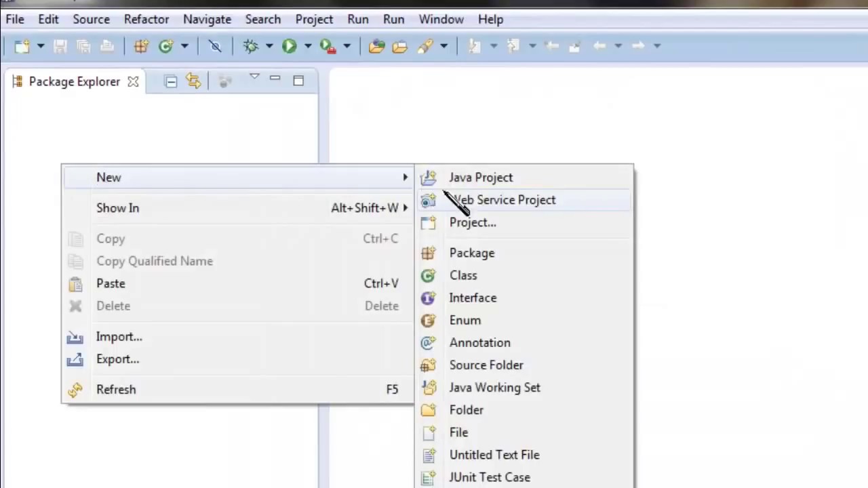The image size is (868, 488).
Task: Click the New Java Package toolbar icon
Action: pos(141,46)
